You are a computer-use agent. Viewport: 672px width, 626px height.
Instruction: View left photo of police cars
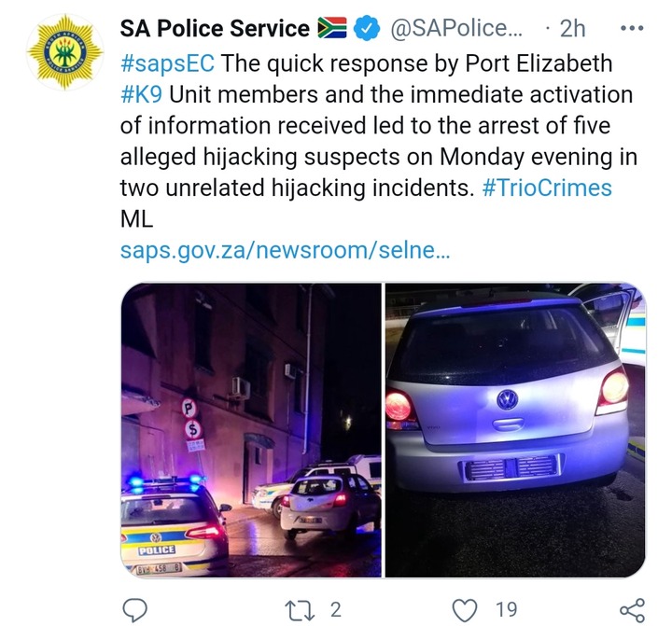click(251, 430)
